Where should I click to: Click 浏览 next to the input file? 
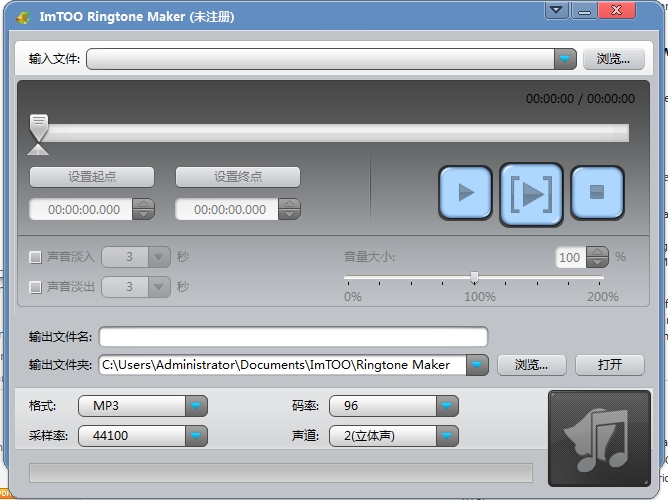point(613,59)
